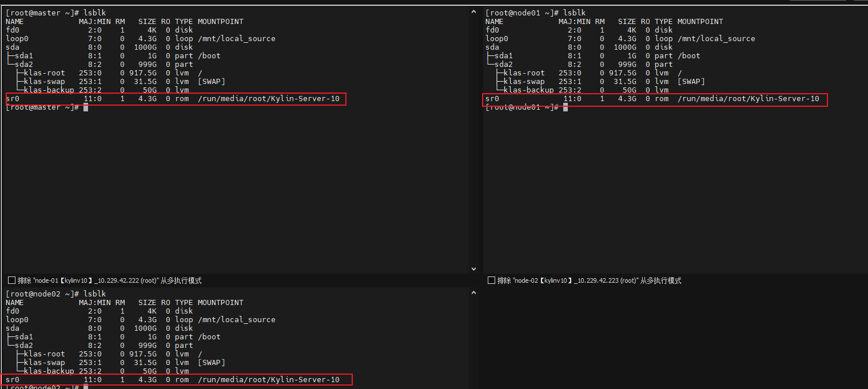Select the fd0 row in node02 pane
This screenshot has height=389, width=868.
pos(99,311)
